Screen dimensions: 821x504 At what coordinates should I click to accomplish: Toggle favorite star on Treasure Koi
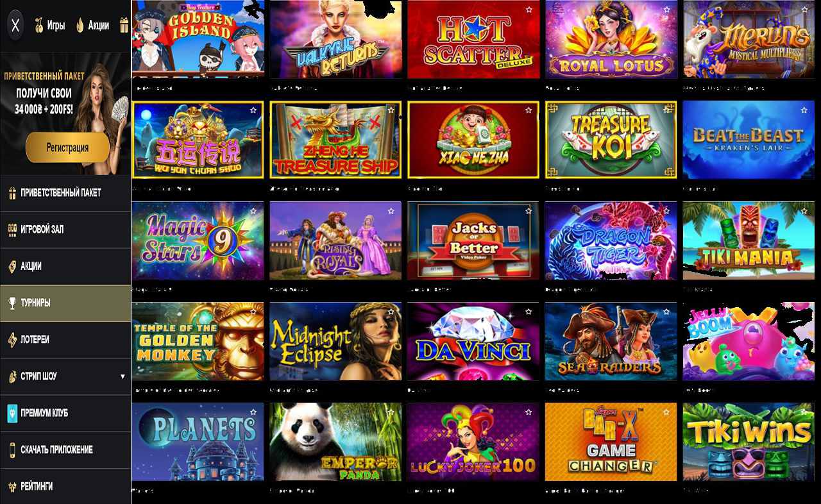(666, 110)
